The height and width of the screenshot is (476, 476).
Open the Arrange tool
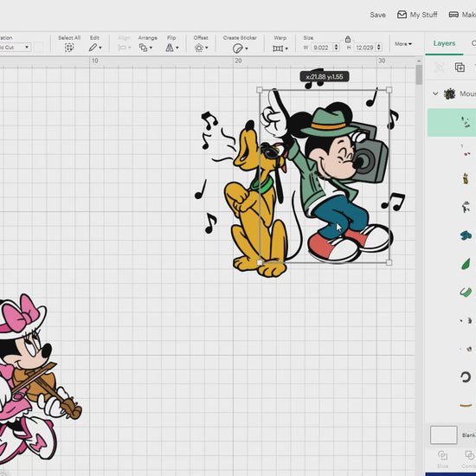click(x=143, y=48)
